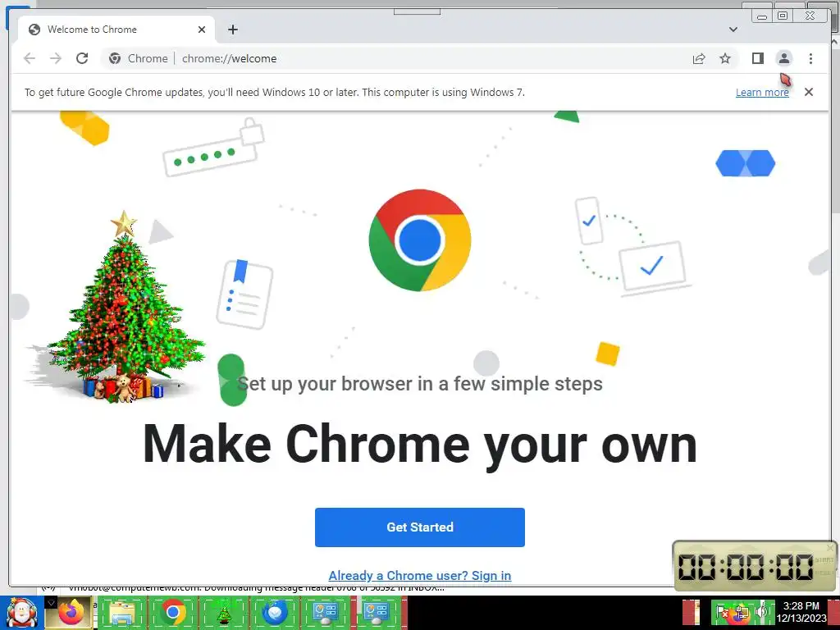The image size is (840, 630).
Task: Select the Chrome icon on the taskbar
Action: (x=172, y=613)
